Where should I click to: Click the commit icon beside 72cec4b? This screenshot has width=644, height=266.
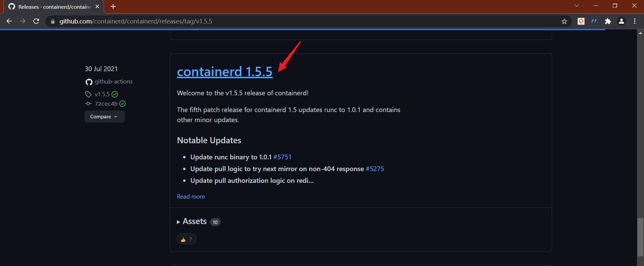coord(88,104)
